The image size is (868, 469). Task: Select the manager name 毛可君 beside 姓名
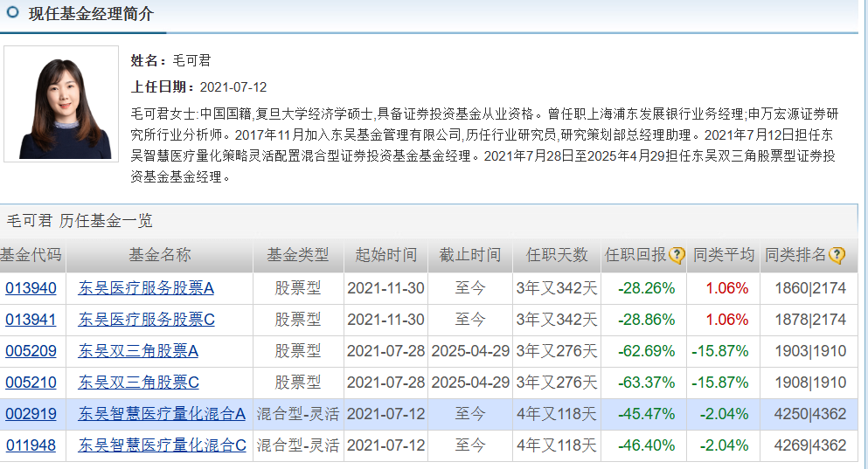tap(191, 61)
